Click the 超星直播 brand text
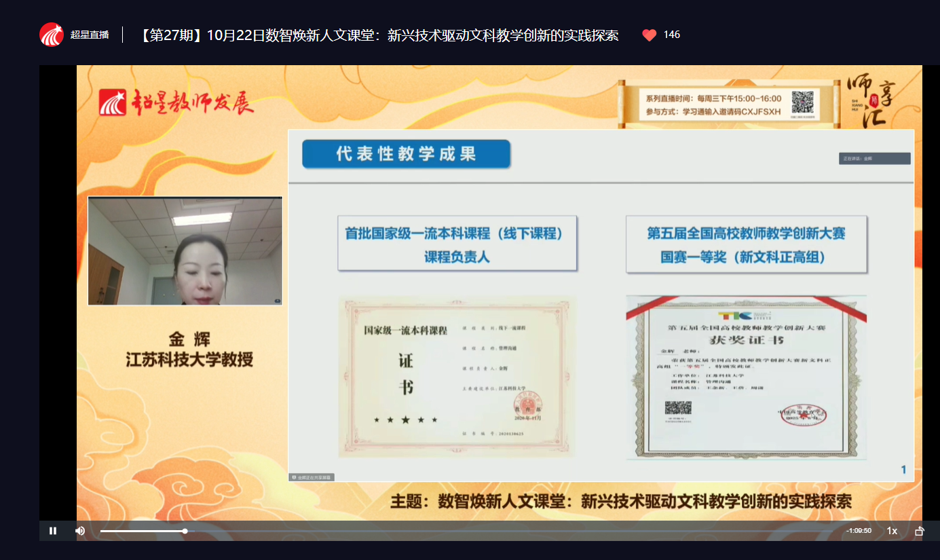The height and width of the screenshot is (560, 940). [x=90, y=35]
